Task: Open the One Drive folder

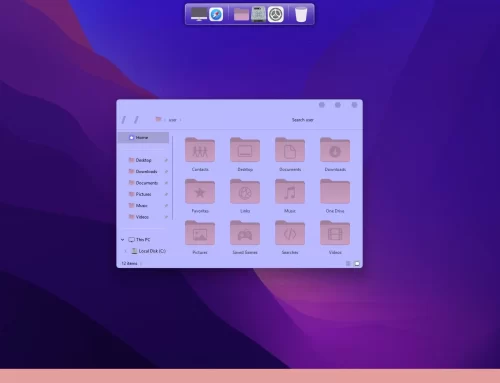Action: [x=335, y=196]
